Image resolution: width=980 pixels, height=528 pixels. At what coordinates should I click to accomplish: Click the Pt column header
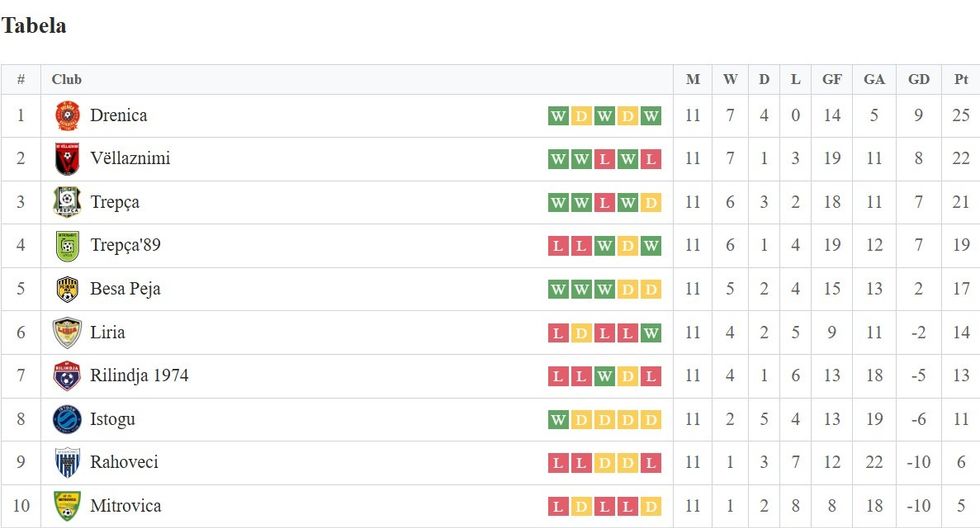click(x=961, y=80)
